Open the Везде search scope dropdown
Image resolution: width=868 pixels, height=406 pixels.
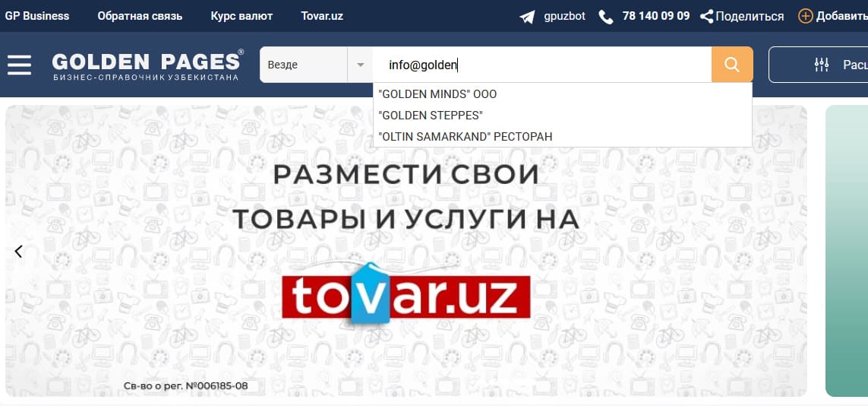click(316, 65)
